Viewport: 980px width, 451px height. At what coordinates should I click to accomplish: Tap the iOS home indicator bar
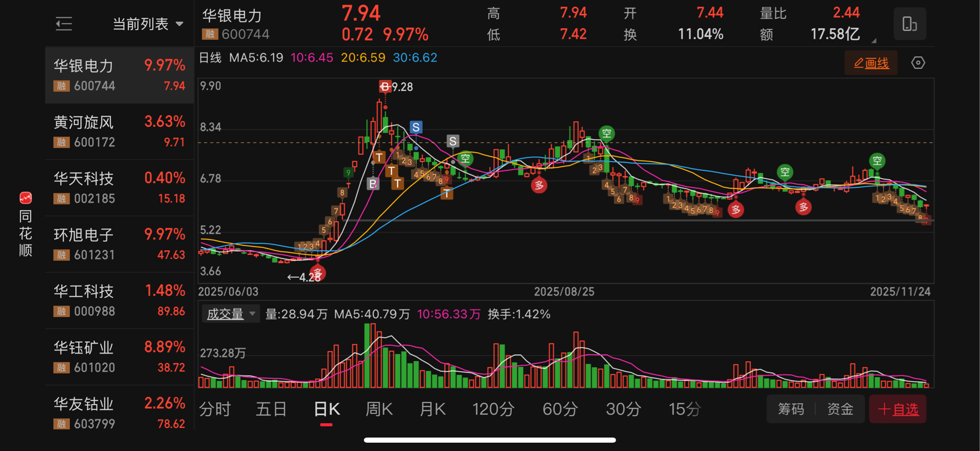(490, 440)
